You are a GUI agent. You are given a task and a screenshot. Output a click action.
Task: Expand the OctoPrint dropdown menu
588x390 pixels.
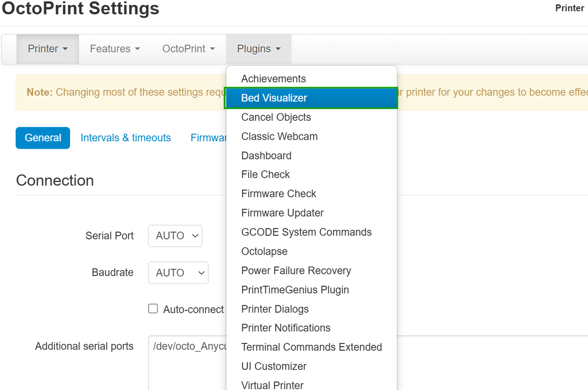tap(189, 49)
